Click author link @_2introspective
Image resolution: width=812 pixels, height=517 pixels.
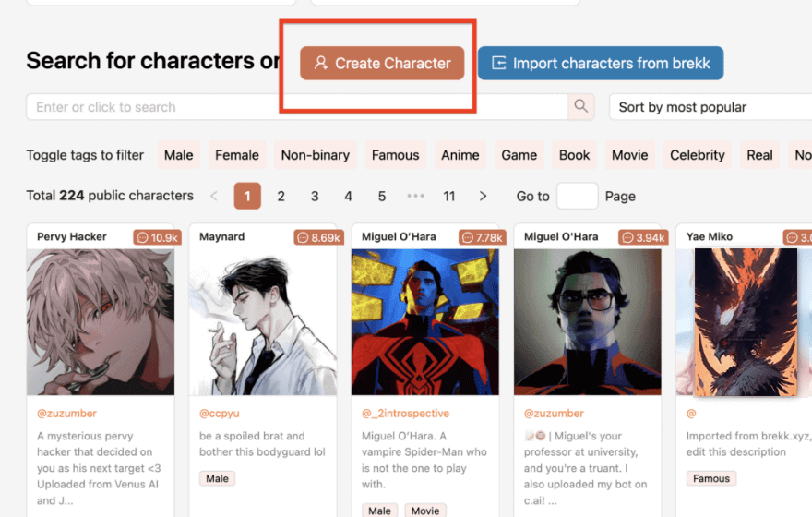coord(405,414)
